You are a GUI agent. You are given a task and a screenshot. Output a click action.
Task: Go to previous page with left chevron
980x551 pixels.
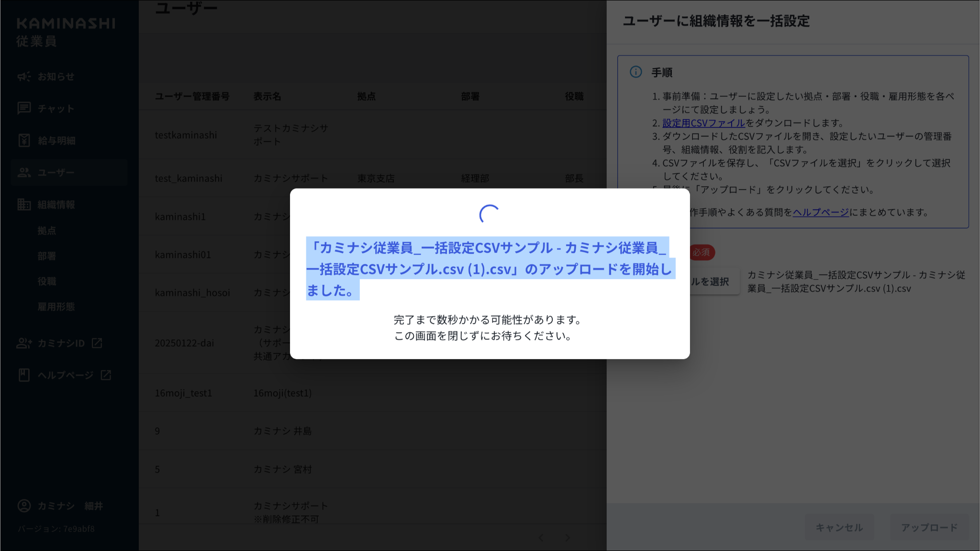(x=541, y=538)
